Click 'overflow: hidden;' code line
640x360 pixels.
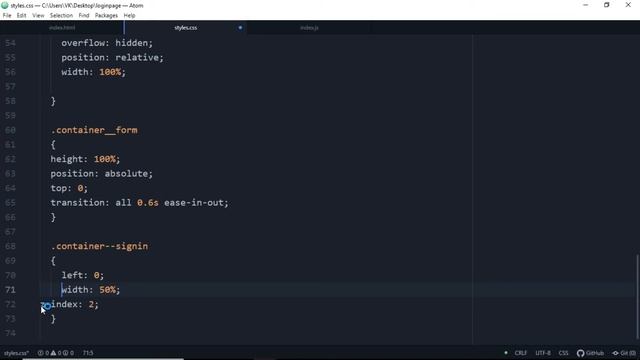pos(107,43)
